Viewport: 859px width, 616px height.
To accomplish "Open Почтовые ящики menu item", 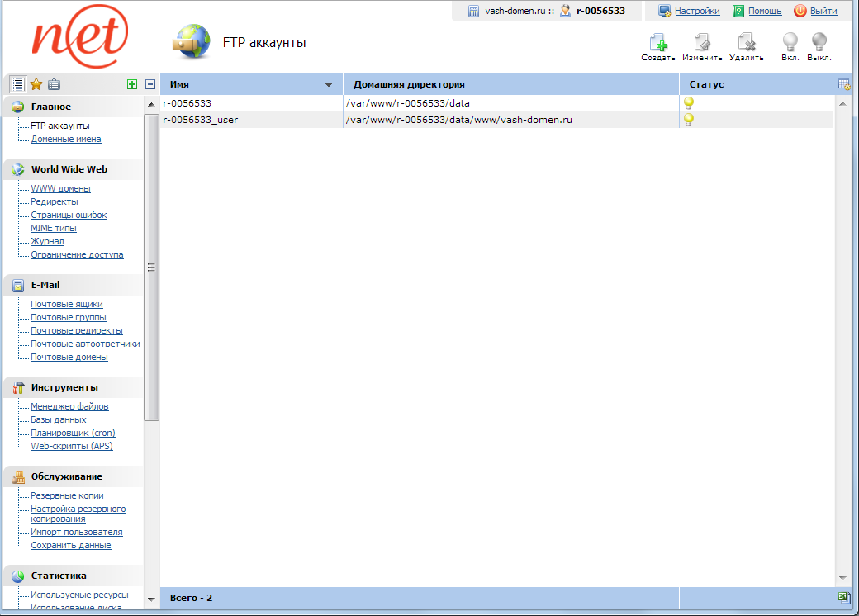I will [x=67, y=305].
